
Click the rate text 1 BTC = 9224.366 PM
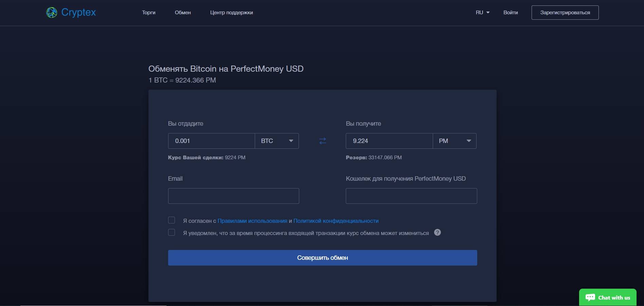tap(182, 80)
